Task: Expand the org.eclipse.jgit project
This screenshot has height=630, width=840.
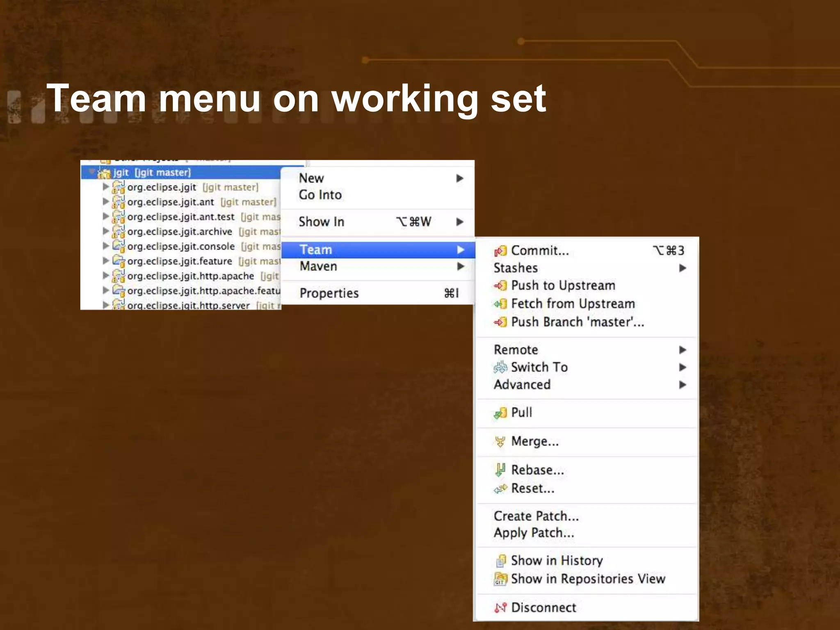Action: (106, 187)
